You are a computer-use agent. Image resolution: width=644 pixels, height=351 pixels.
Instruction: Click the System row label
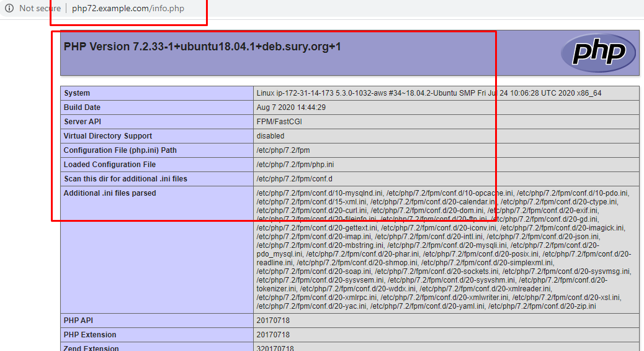pyautogui.click(x=77, y=93)
